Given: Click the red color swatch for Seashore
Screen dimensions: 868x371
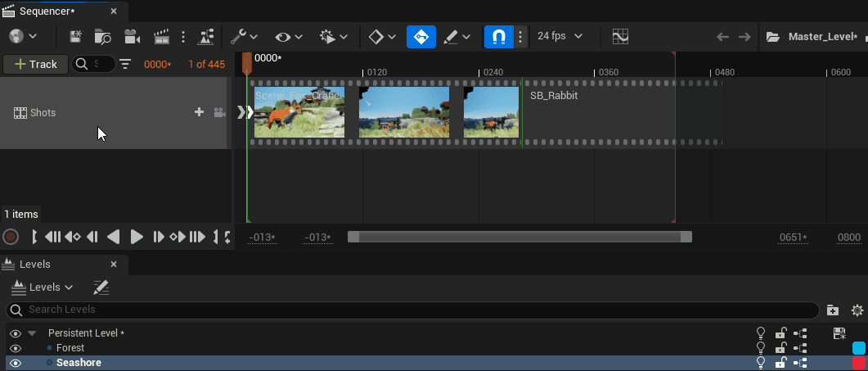Looking at the screenshot, I should (858, 363).
